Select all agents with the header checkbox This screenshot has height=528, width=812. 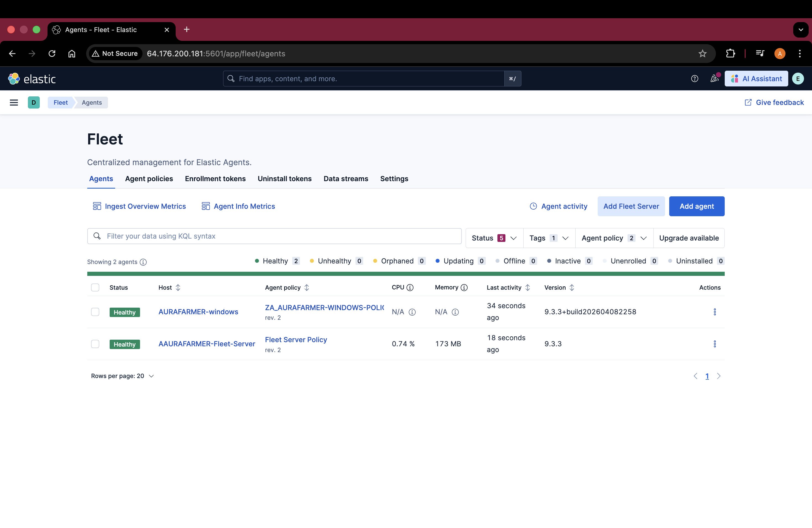click(95, 287)
